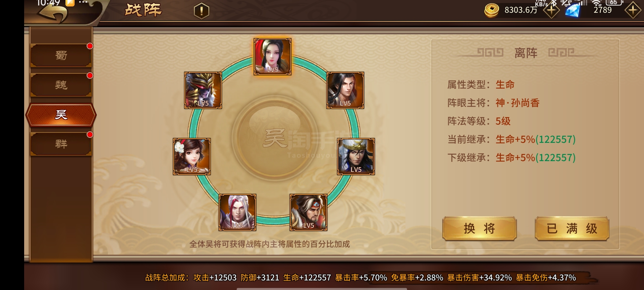644x290 pixels.
Task: Select the white-haired hero portrait
Action: point(237,212)
